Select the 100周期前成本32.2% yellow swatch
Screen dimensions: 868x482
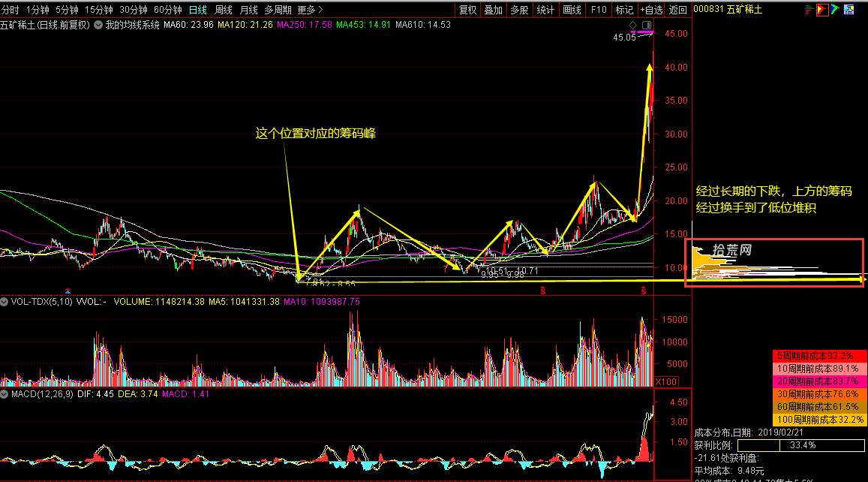818,420
